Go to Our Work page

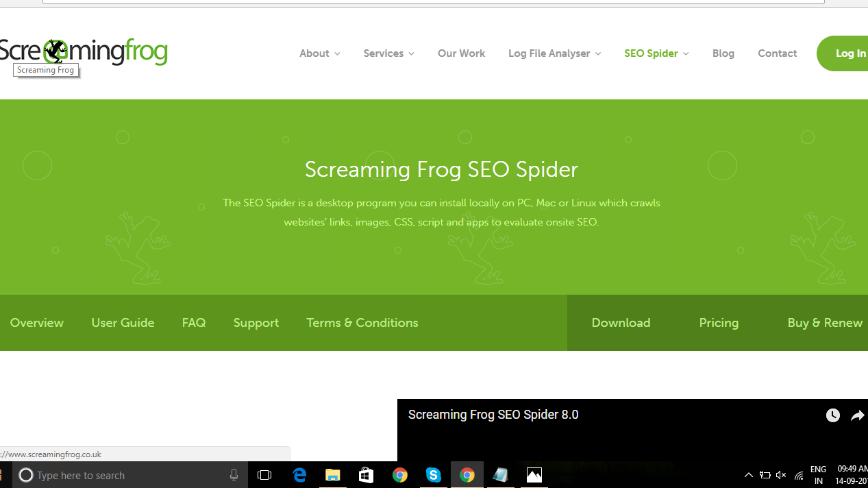click(461, 53)
